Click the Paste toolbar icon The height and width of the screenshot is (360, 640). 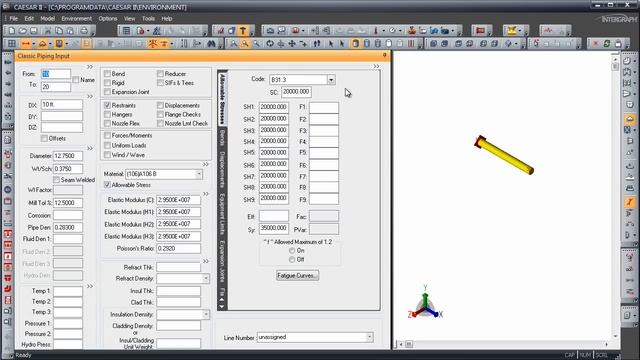click(x=70, y=31)
